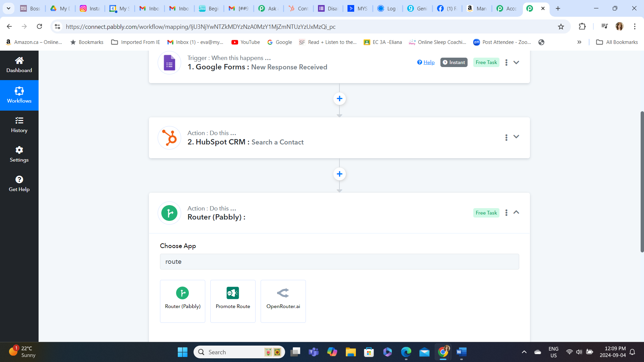Go to Workflows in the sidebar
This screenshot has width=644, height=362.
[19, 95]
